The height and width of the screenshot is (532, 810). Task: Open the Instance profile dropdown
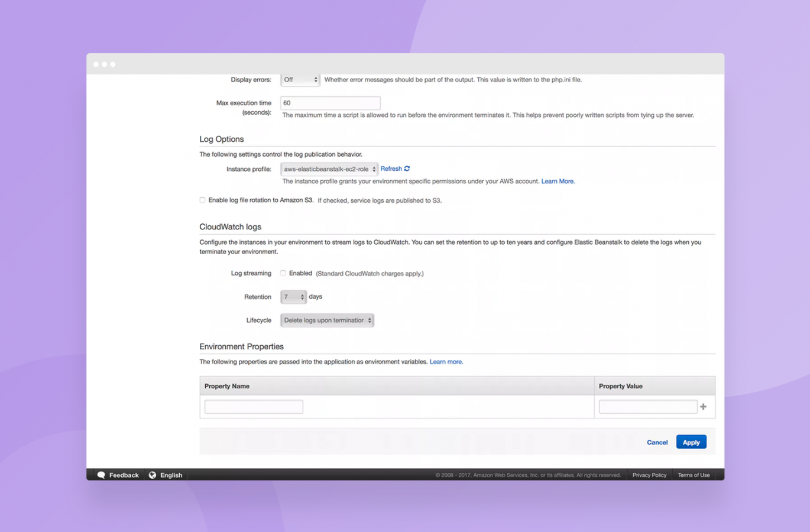pos(329,169)
